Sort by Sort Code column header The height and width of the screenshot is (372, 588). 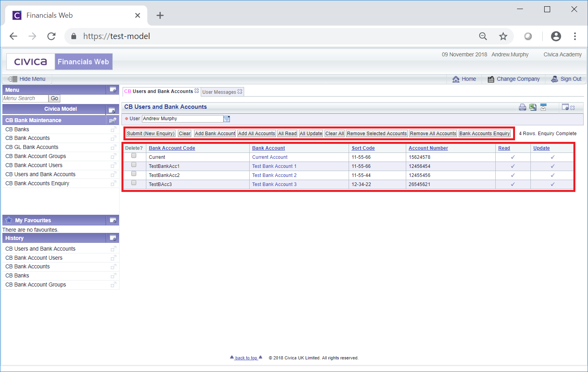pos(363,148)
